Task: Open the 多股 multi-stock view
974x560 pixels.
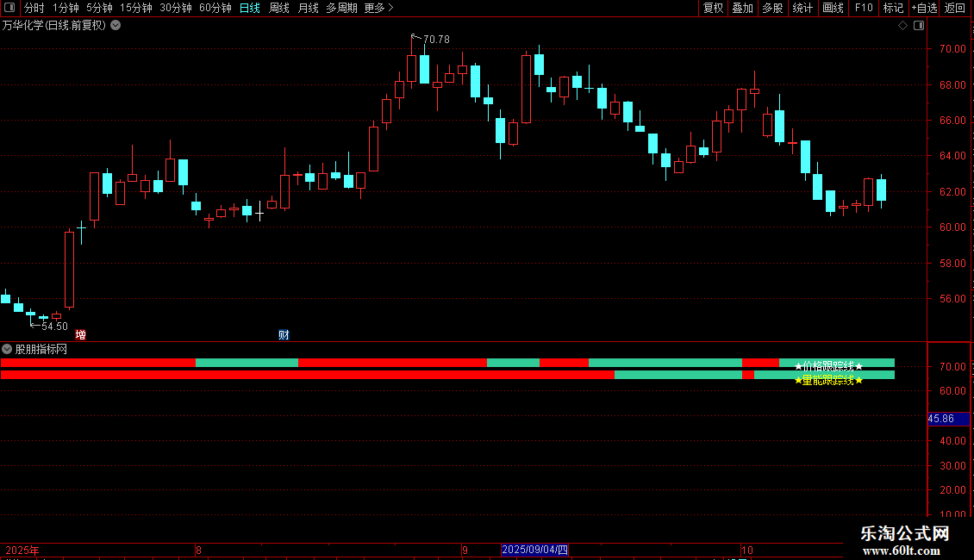Action: click(772, 8)
